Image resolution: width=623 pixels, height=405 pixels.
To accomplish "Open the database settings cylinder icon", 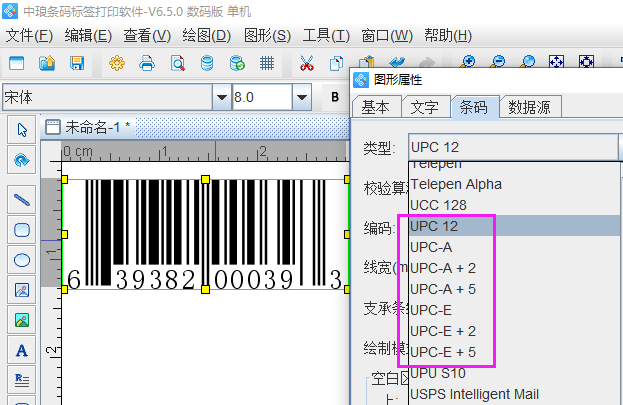I will click(207, 63).
